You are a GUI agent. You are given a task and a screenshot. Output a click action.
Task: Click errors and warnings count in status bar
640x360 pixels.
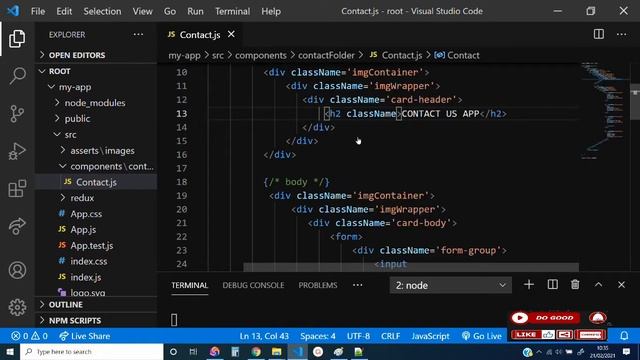point(29,336)
